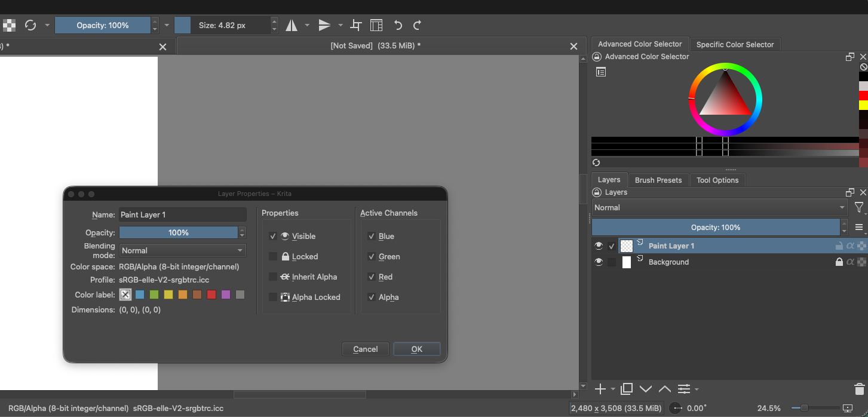Enable wrap around mode icon
The height and width of the screenshot is (417, 868).
356,25
